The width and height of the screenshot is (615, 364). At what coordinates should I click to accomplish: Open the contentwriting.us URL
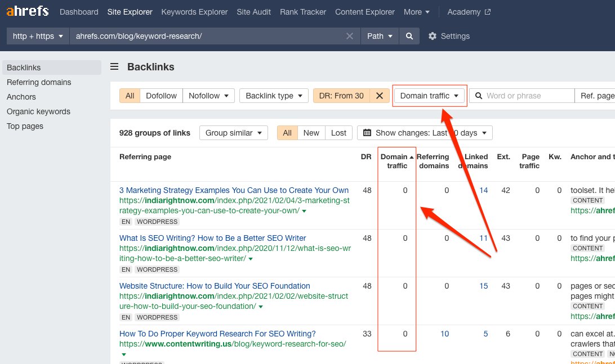pos(233,344)
